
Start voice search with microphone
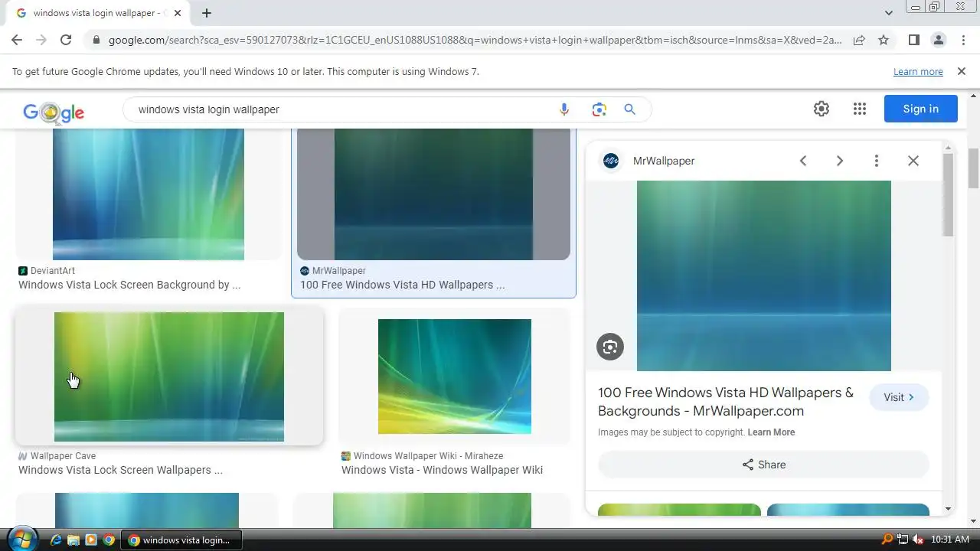click(564, 109)
